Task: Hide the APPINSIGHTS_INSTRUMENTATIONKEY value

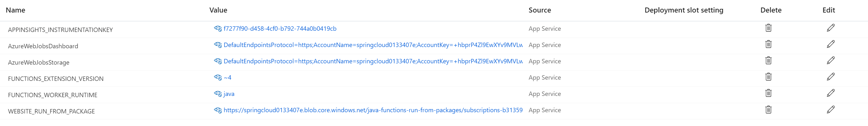Action: tap(218, 29)
